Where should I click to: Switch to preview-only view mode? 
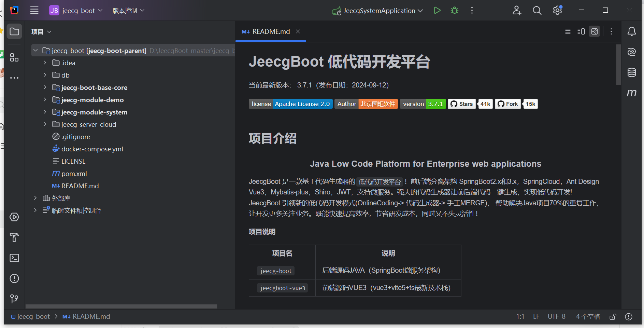(x=595, y=31)
